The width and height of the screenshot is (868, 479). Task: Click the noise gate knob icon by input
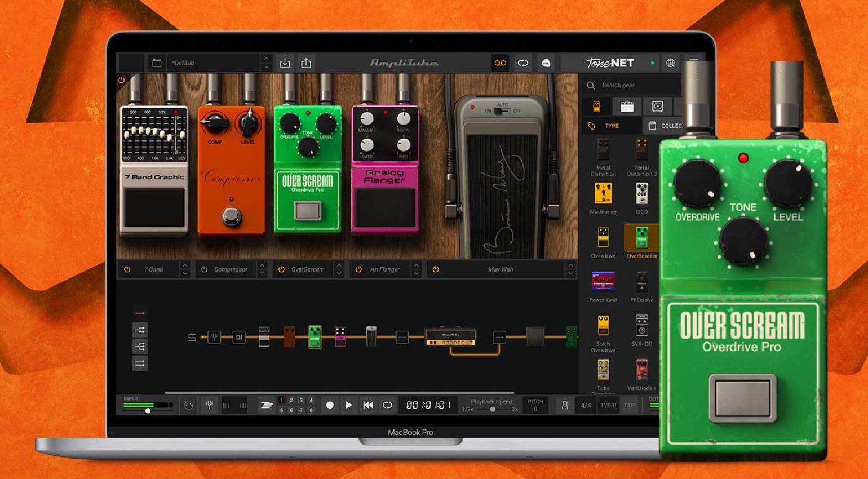click(189, 405)
